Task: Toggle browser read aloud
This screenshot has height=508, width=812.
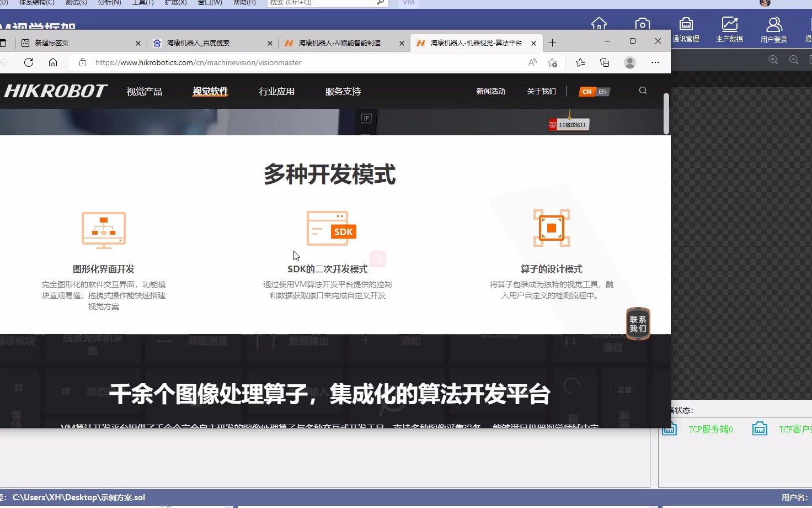Action: point(532,62)
